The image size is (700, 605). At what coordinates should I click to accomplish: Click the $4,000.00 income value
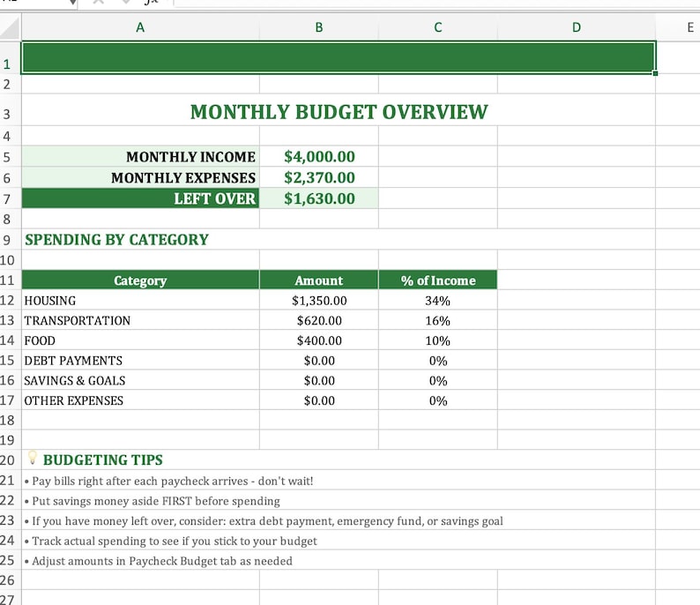pos(319,157)
